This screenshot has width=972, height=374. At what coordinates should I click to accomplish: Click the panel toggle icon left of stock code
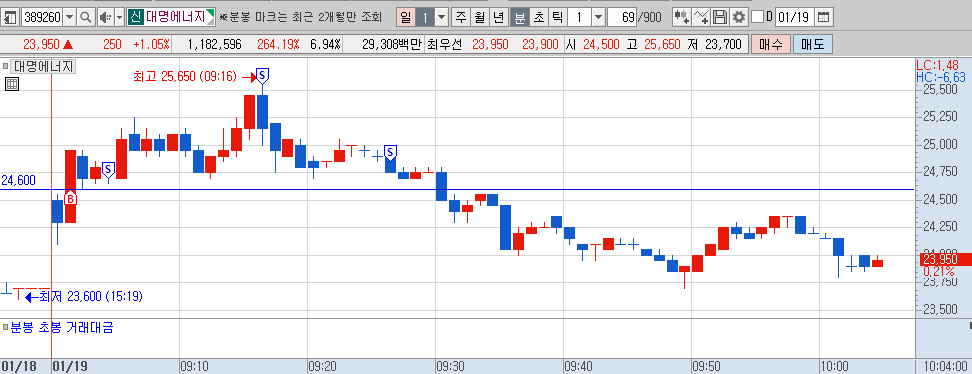(x=11, y=17)
